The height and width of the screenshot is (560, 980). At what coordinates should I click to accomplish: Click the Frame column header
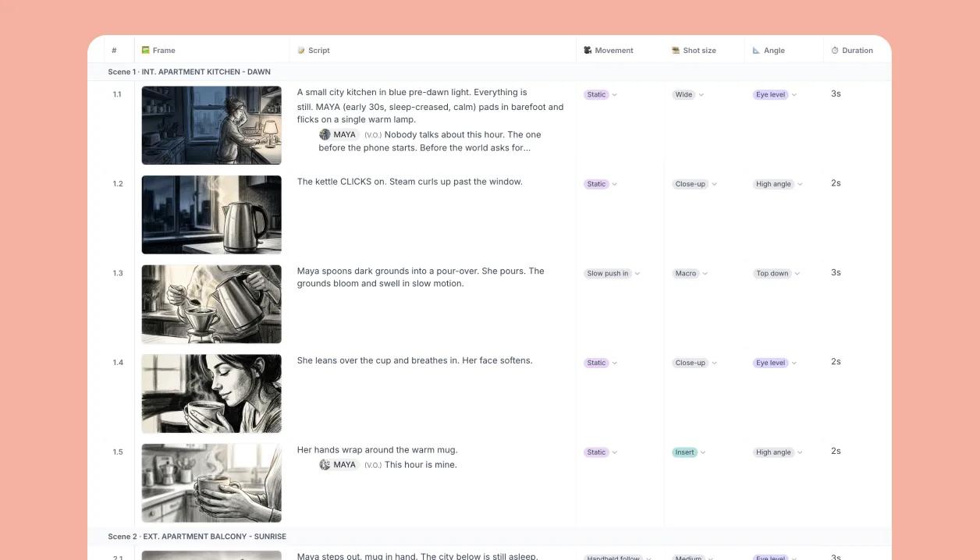(212, 50)
